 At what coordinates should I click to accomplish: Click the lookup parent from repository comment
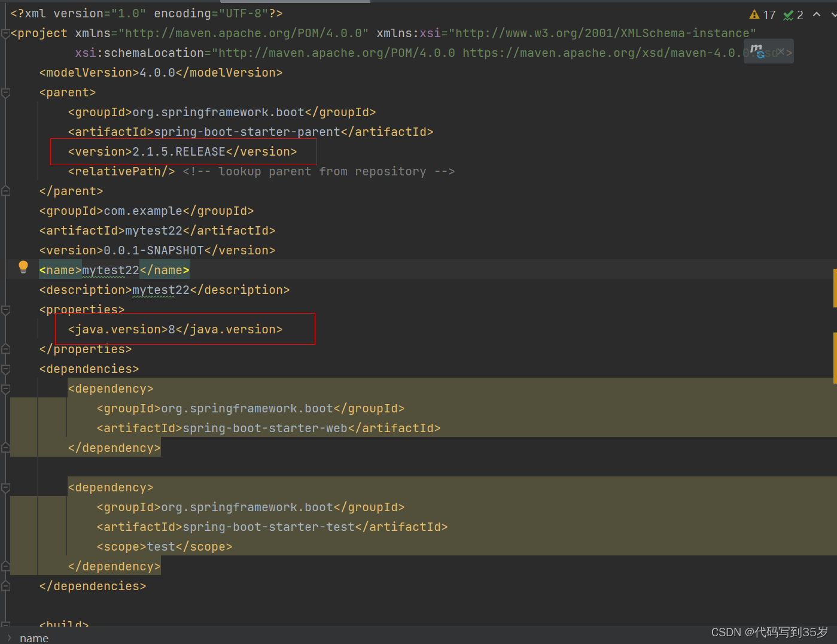click(319, 172)
